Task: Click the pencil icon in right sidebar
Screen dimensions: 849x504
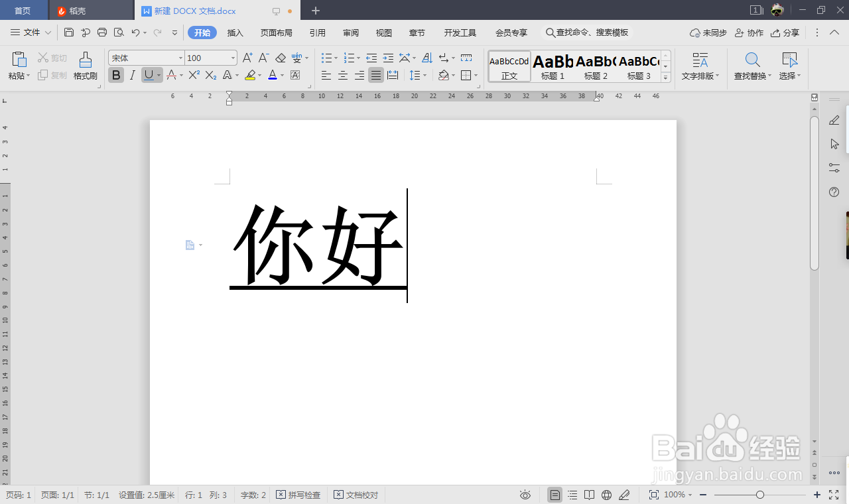Action: point(834,120)
